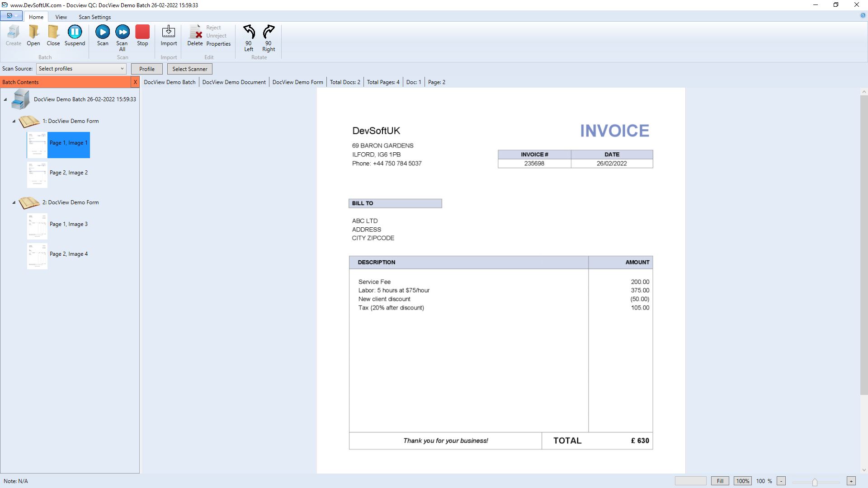
Task: Select Page 2, Image 4 thumbnail
Action: tap(37, 256)
